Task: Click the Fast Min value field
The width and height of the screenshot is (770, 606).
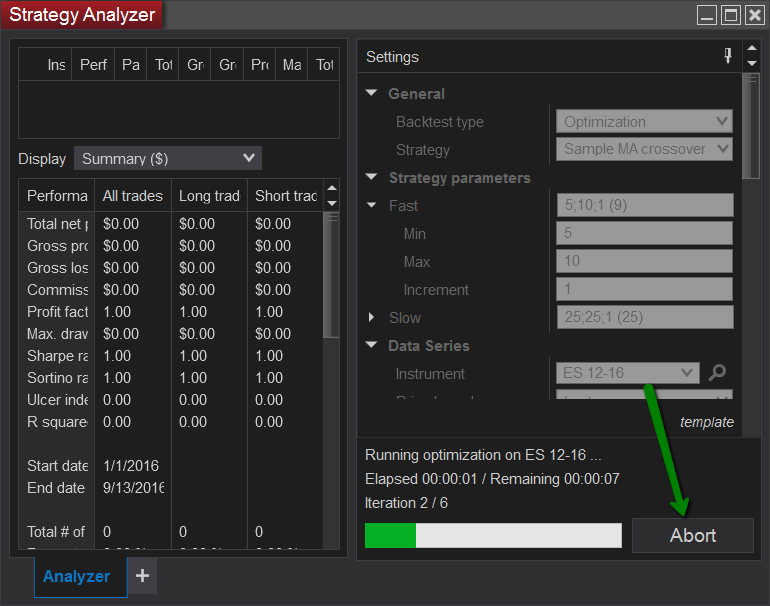Action: (x=645, y=233)
